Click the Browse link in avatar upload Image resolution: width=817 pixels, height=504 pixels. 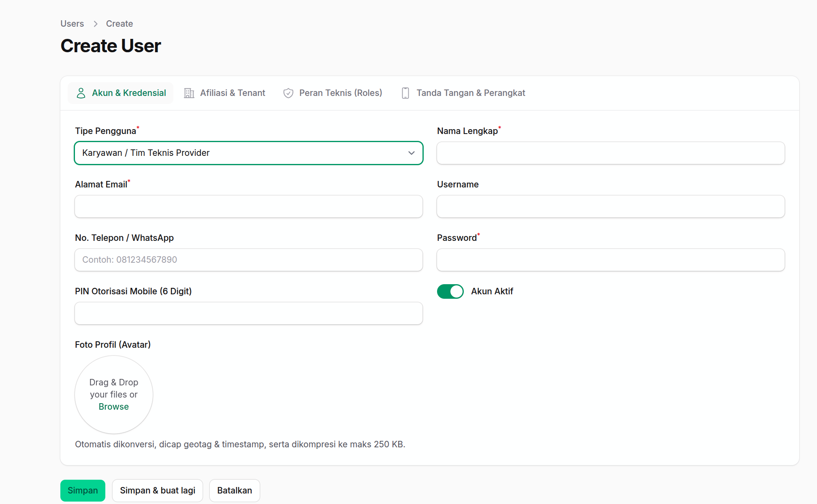click(114, 407)
